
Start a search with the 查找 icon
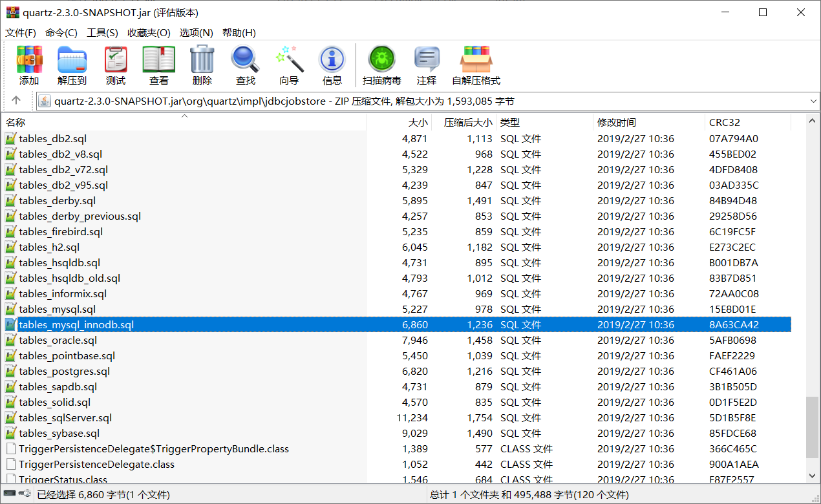(245, 65)
